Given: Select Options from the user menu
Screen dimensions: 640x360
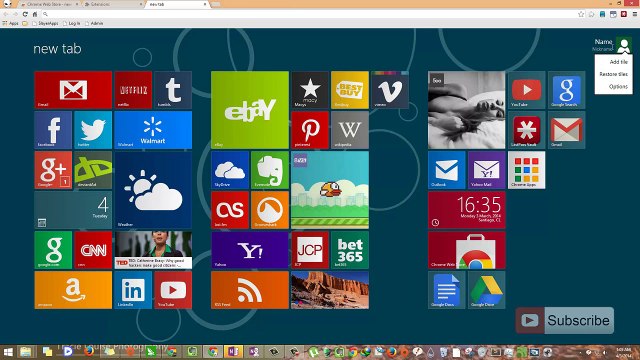Looking at the screenshot, I should [618, 87].
